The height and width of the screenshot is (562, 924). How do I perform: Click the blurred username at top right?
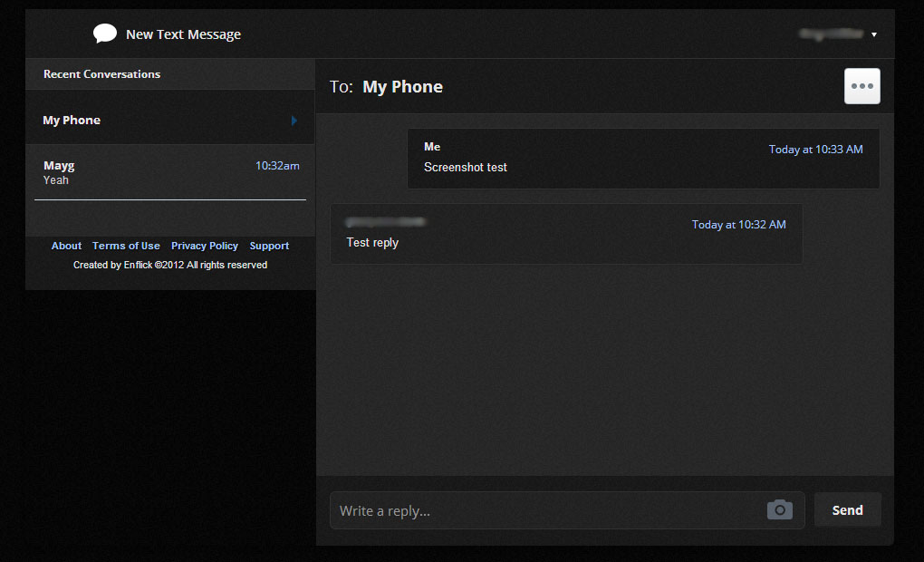click(x=831, y=34)
